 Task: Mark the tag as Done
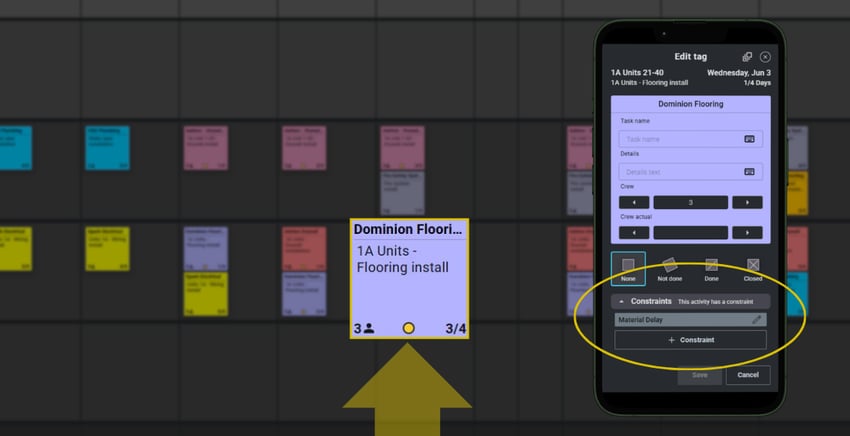click(x=711, y=269)
